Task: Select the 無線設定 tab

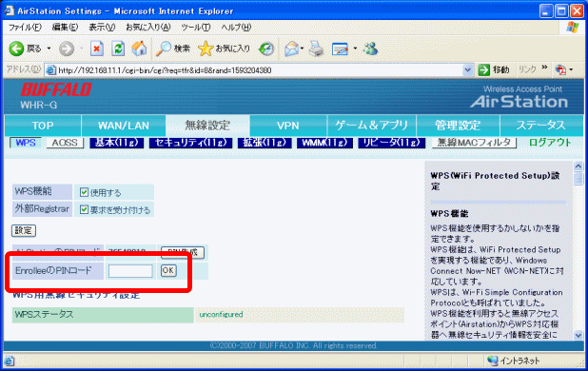Action: coord(207,126)
